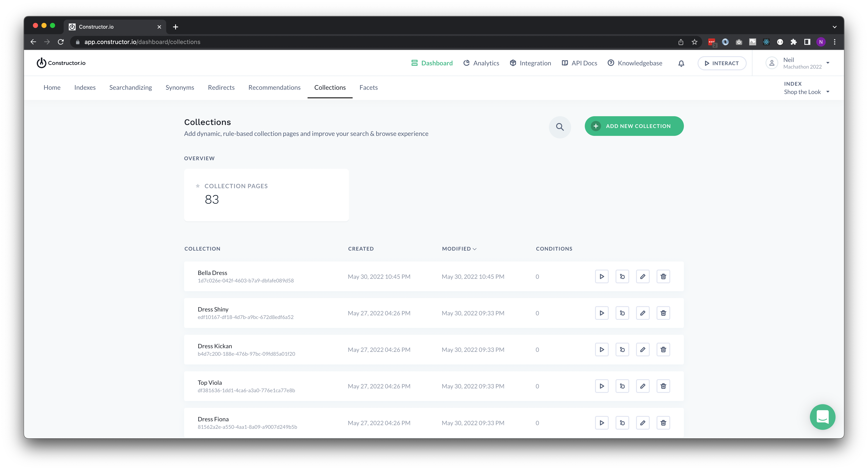Toggle the Modified column sort chevron
The width and height of the screenshot is (868, 470).
click(x=475, y=249)
